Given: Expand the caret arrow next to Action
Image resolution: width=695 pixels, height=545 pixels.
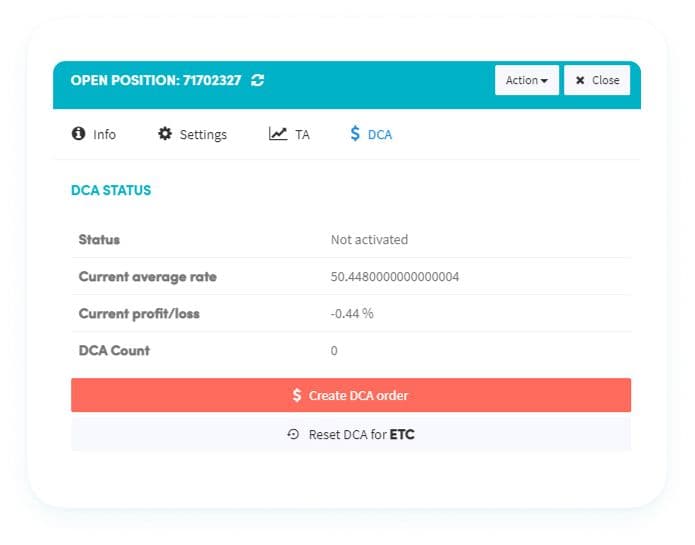Looking at the screenshot, I should click(544, 81).
